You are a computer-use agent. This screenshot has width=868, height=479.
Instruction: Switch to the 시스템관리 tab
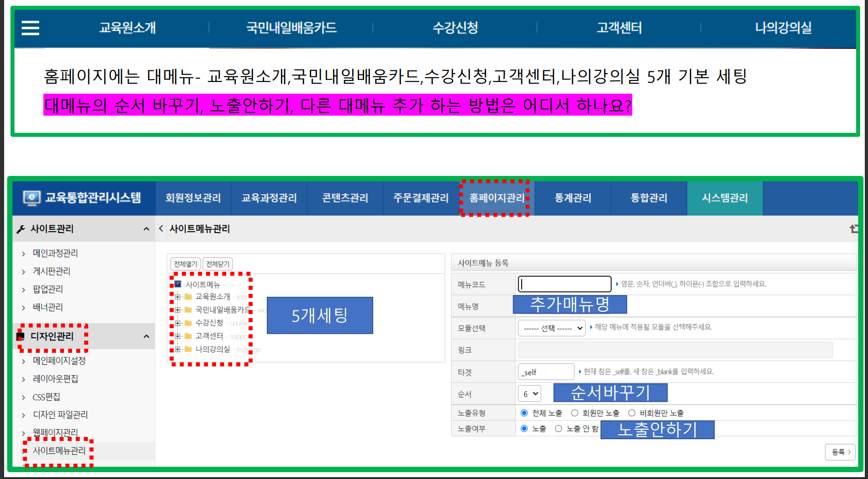(x=725, y=198)
